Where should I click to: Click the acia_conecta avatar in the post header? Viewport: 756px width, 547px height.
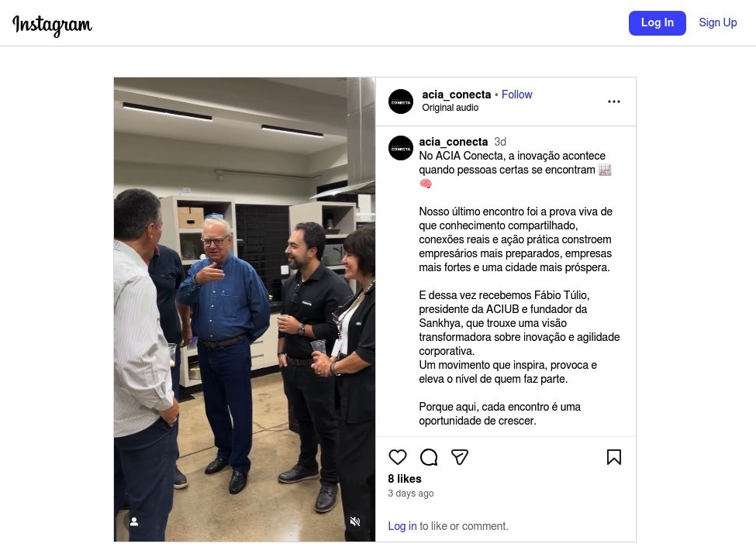[401, 101]
